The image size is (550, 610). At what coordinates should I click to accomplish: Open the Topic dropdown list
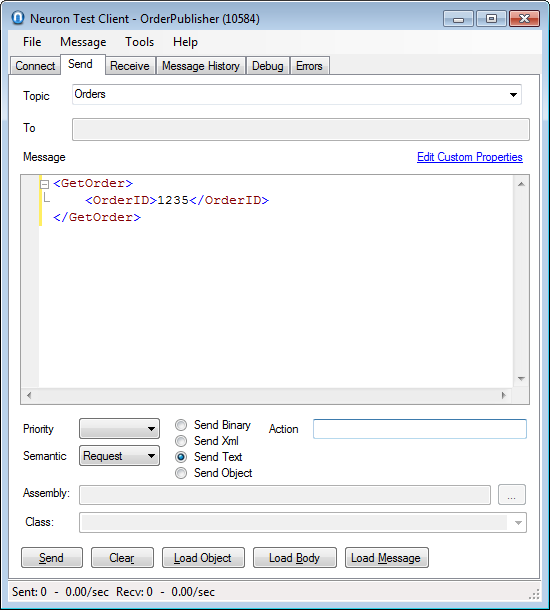(x=513, y=95)
